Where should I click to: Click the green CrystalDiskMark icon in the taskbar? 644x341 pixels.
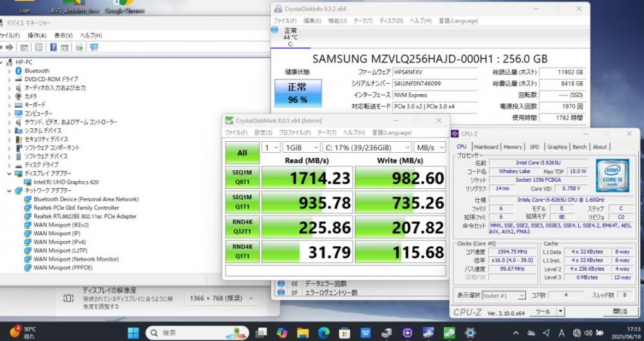[x=450, y=333]
